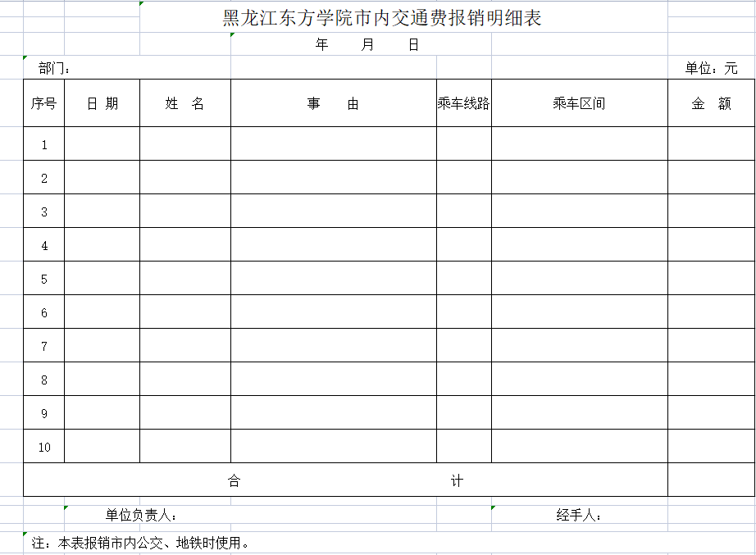Select the cell with sequence number 3
This screenshot has height=555, width=756.
click(44, 211)
